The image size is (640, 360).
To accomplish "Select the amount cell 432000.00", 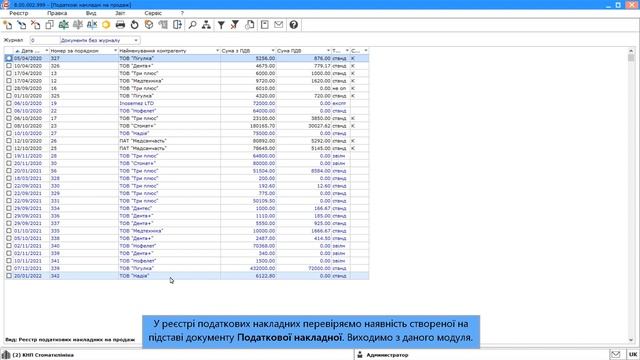I will click(248, 268).
